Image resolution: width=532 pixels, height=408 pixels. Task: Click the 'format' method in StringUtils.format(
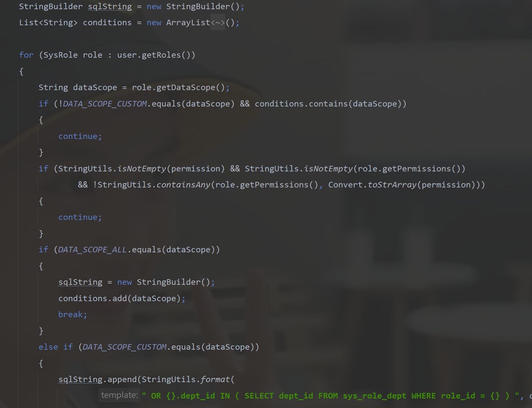coord(215,379)
